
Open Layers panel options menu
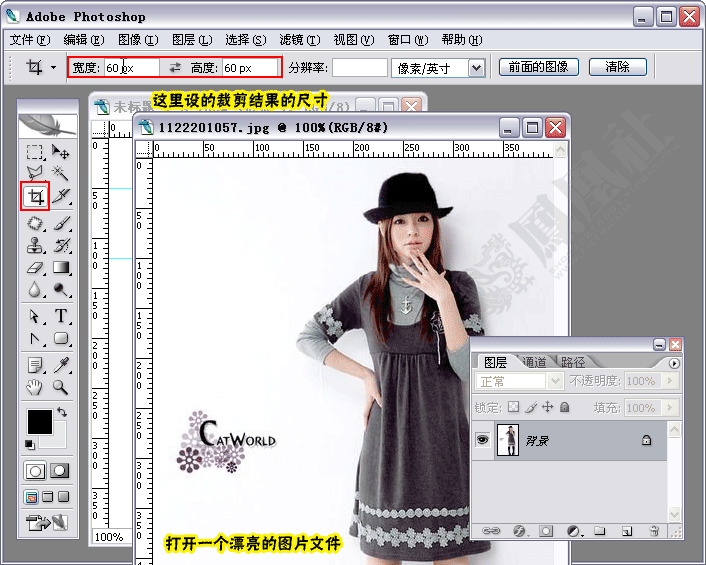(x=674, y=363)
